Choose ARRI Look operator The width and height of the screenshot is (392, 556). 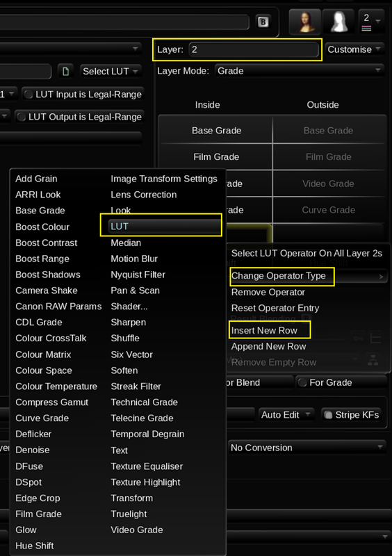[x=38, y=195]
